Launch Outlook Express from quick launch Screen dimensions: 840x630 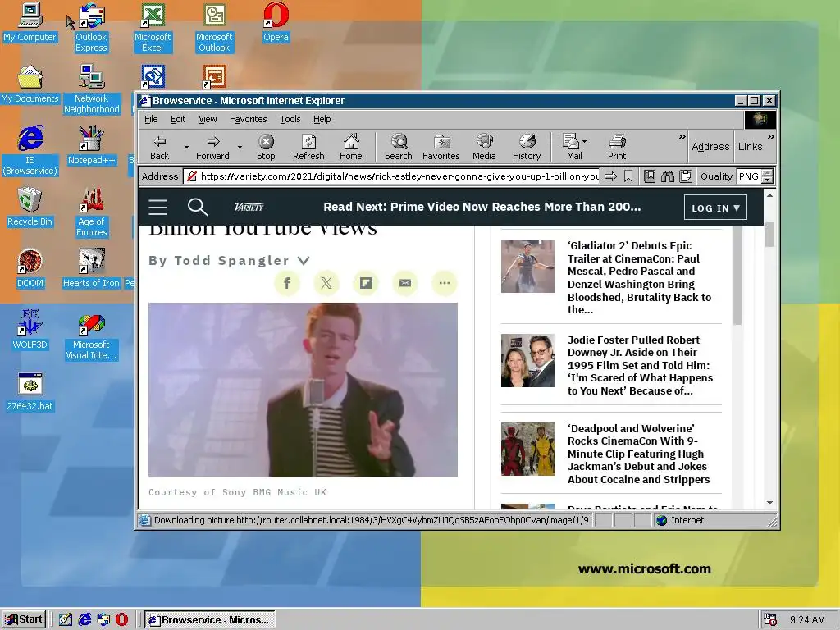tap(103, 619)
